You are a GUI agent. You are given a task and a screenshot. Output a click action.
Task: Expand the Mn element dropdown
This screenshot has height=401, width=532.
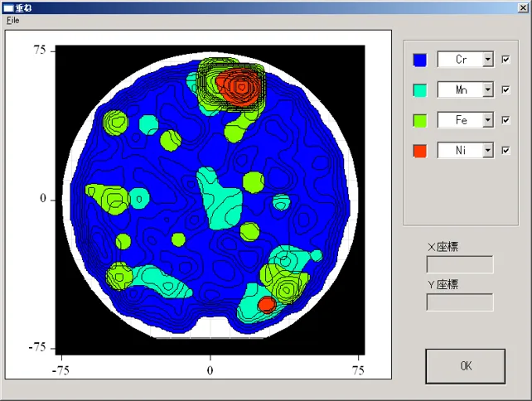pos(487,89)
